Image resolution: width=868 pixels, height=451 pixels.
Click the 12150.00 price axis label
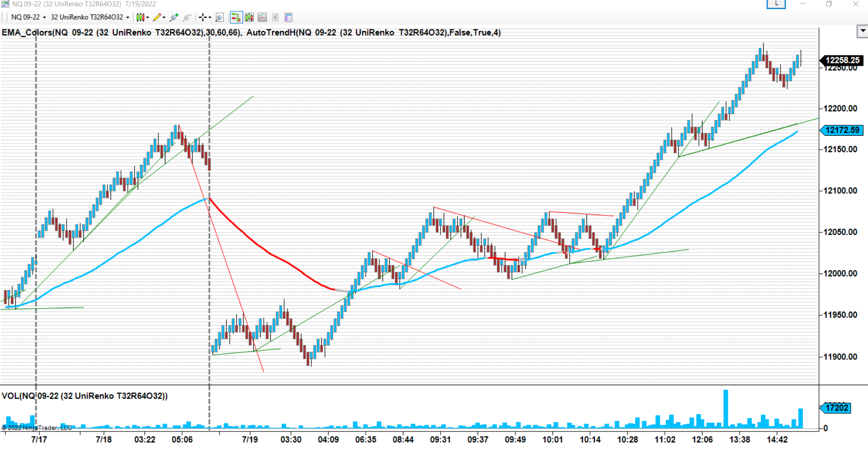pos(840,149)
